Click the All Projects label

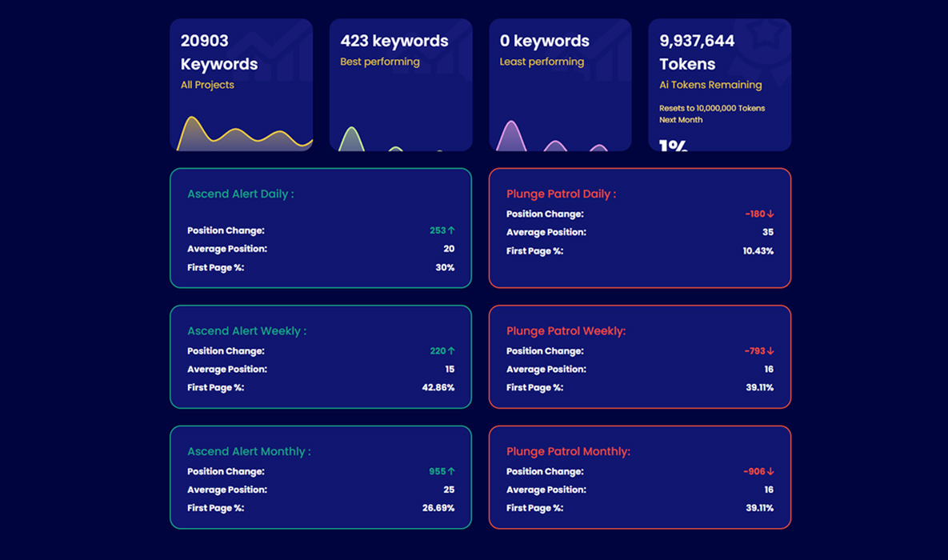(207, 85)
